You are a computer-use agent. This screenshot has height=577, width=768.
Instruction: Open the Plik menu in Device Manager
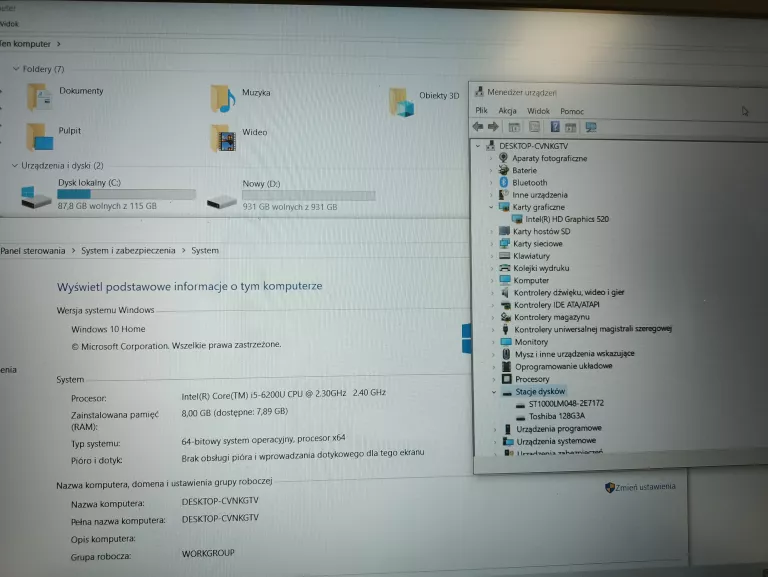tap(481, 110)
